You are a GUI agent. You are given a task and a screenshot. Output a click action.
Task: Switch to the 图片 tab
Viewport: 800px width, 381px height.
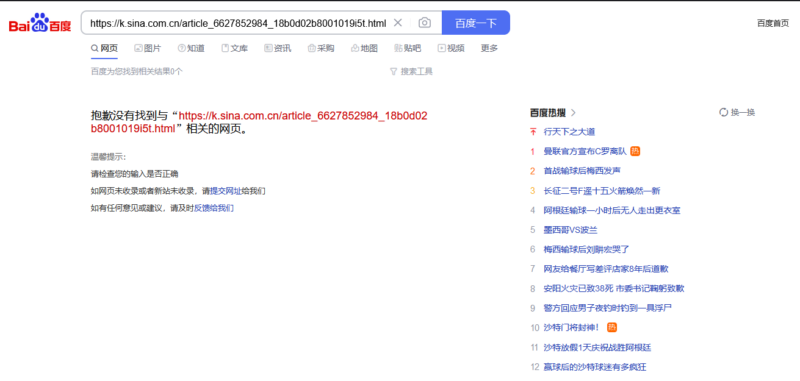click(147, 48)
